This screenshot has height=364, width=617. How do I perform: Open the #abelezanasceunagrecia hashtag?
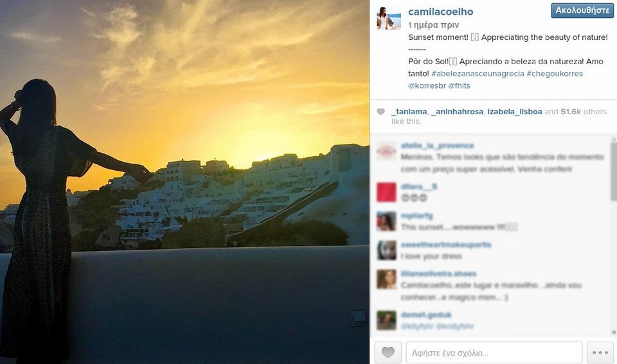click(x=478, y=74)
